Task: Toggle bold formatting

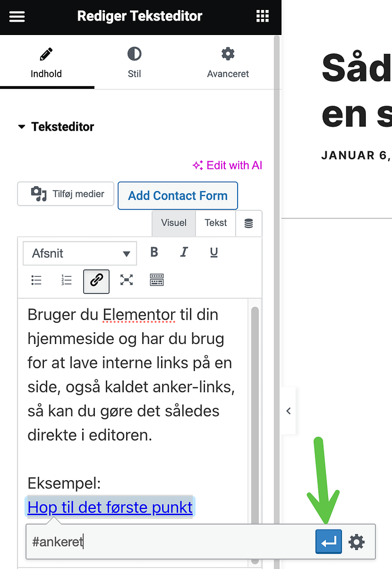Action: click(x=154, y=252)
